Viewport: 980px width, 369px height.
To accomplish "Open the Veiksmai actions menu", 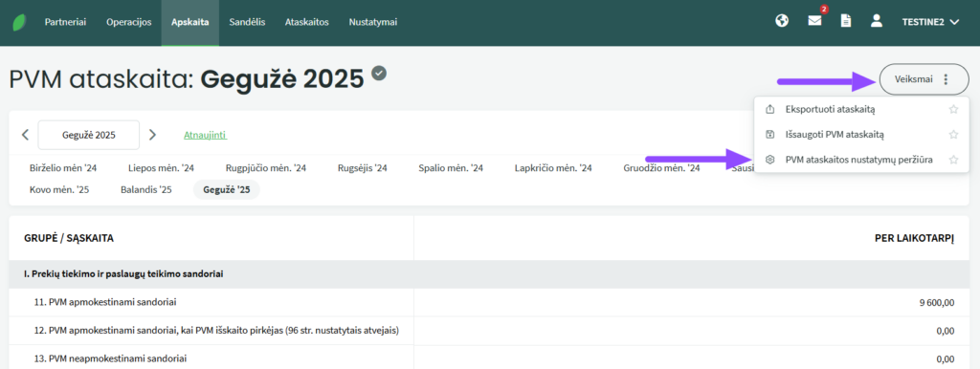I will [924, 79].
